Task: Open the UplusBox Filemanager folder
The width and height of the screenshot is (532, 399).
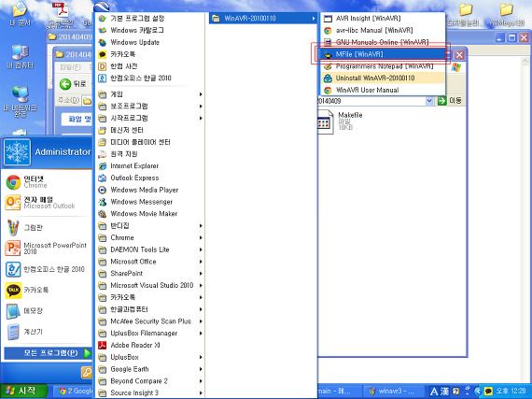Action: click(x=150, y=333)
